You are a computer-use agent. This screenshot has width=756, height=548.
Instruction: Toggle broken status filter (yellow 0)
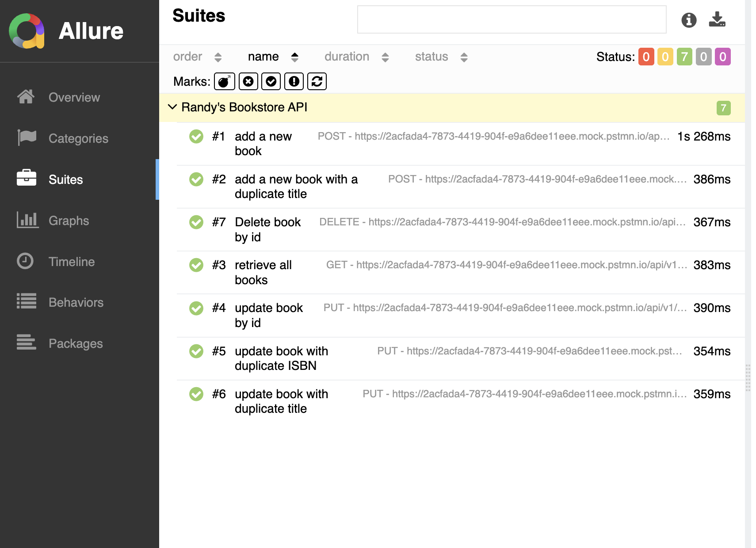665,57
